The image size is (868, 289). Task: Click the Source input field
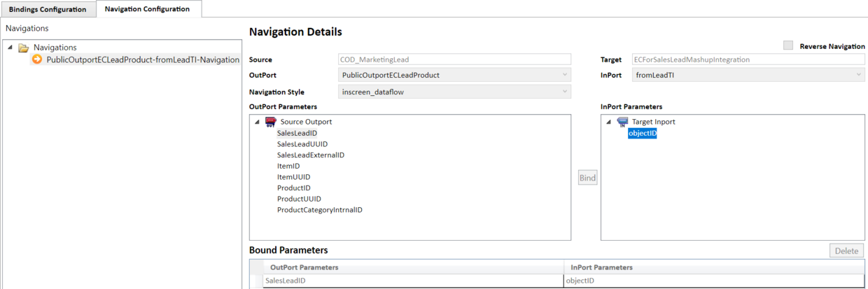(x=454, y=59)
